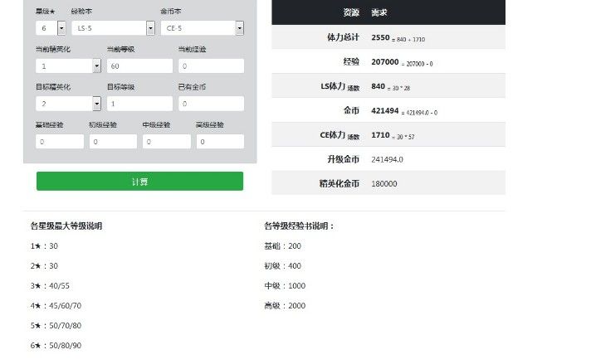591x364 pixels.
Task: Open the 目标精英化 dropdown
Action: (68, 104)
